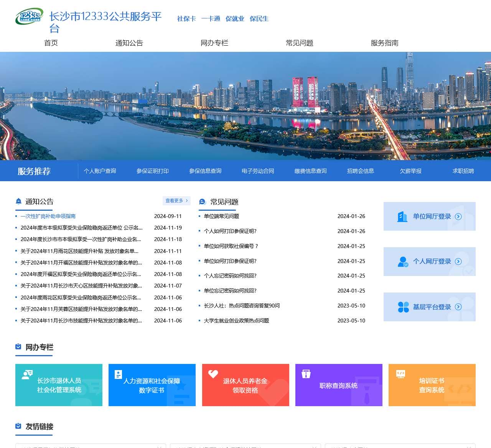Screen dimensions: 491x448
Task: Select 参保证明打印 service
Action: [x=153, y=171]
